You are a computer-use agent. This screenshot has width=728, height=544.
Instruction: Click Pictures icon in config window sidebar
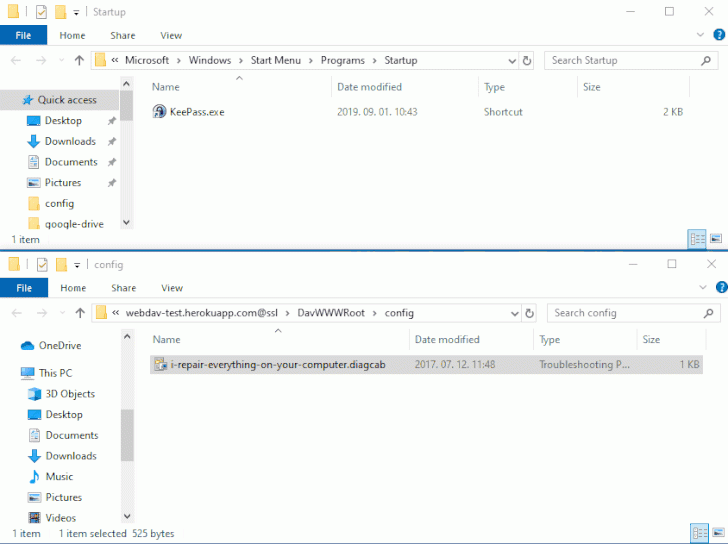point(34,497)
